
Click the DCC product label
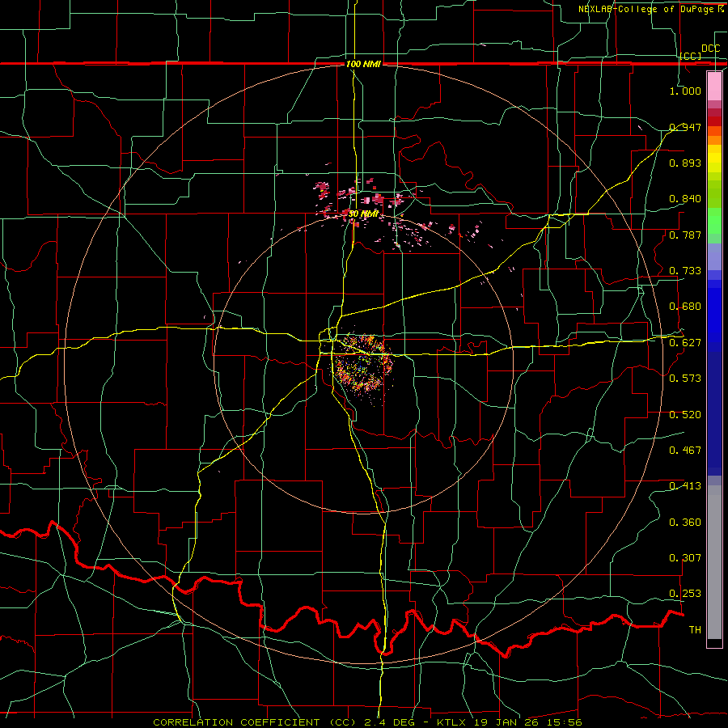(x=710, y=49)
